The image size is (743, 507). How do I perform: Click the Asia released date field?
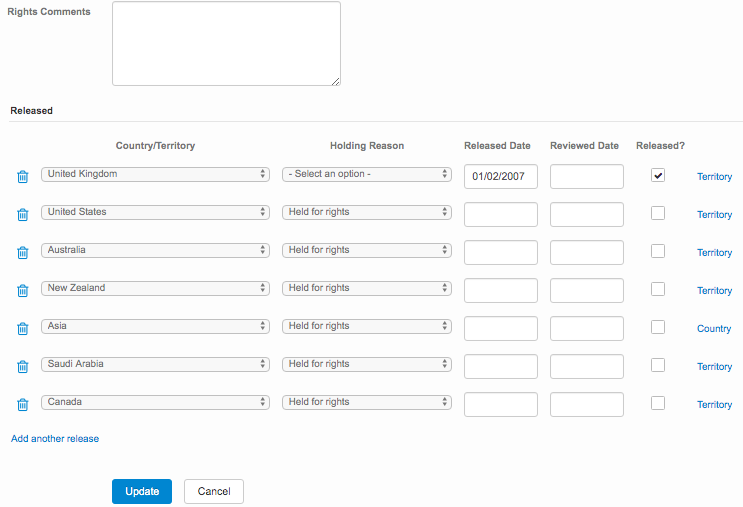click(501, 328)
